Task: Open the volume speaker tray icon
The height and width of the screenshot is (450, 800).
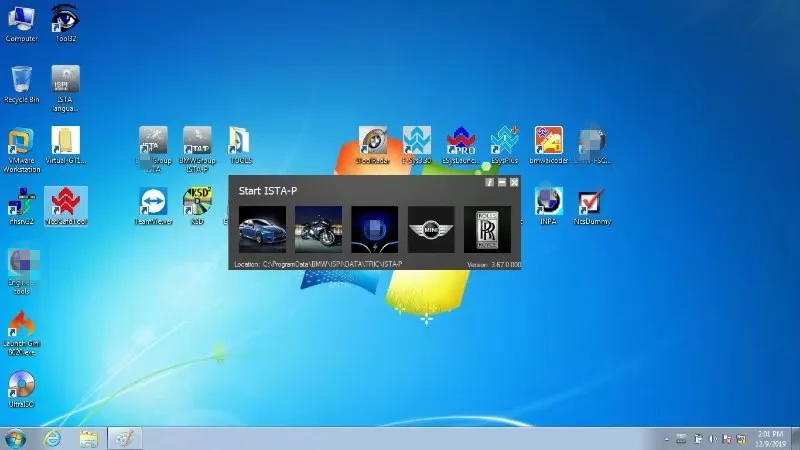Action: click(712, 439)
